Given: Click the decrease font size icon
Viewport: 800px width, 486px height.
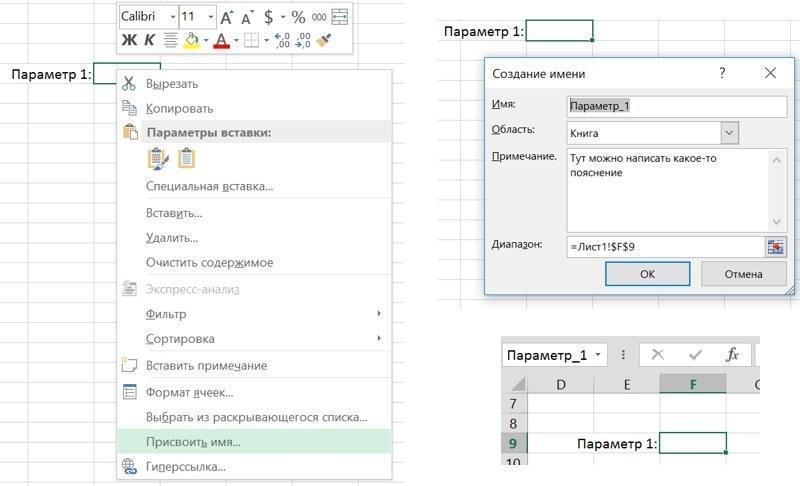Looking at the screenshot, I should click(x=250, y=17).
